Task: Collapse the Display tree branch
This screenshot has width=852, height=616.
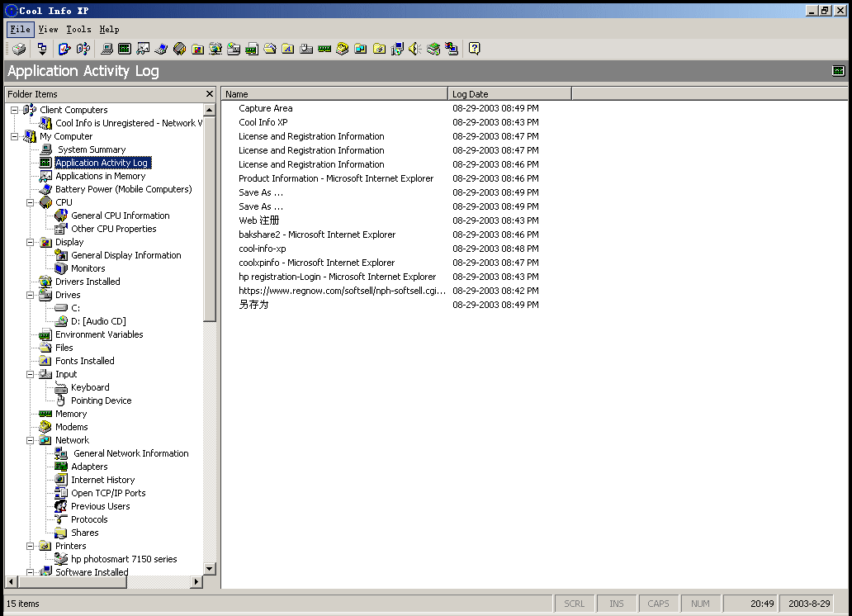Action: 31,242
